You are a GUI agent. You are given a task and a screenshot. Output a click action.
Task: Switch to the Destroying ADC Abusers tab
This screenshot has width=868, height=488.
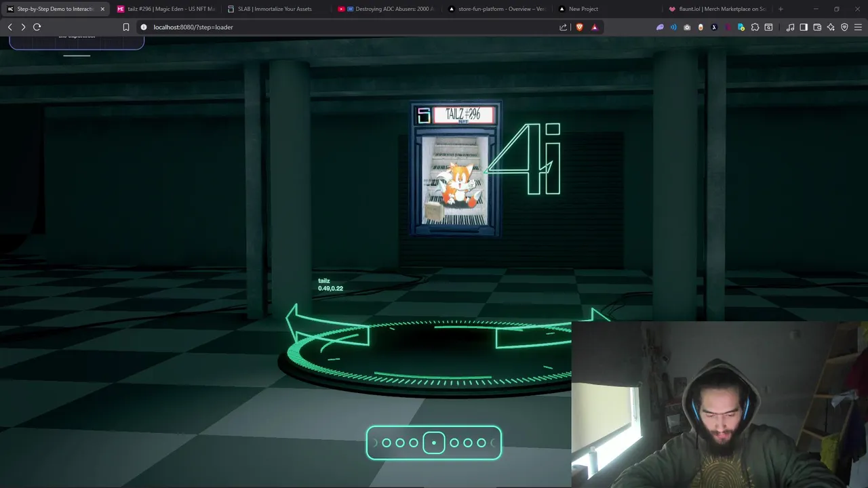coord(385,9)
